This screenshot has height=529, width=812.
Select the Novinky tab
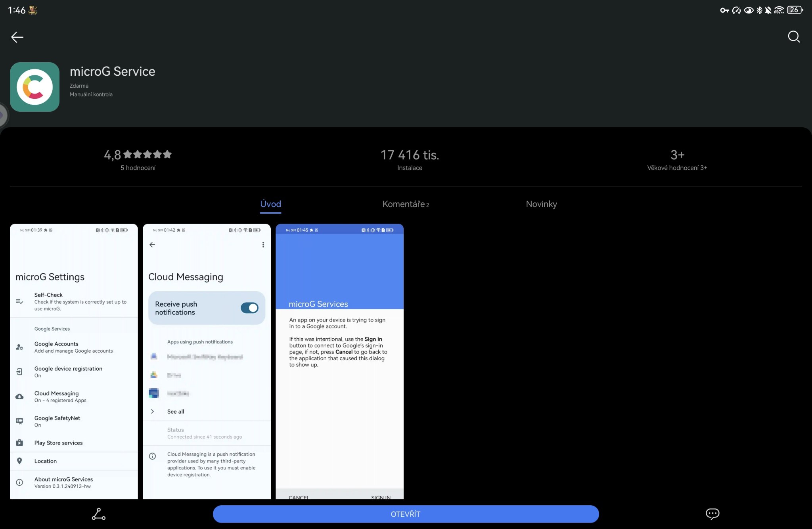pyautogui.click(x=541, y=204)
